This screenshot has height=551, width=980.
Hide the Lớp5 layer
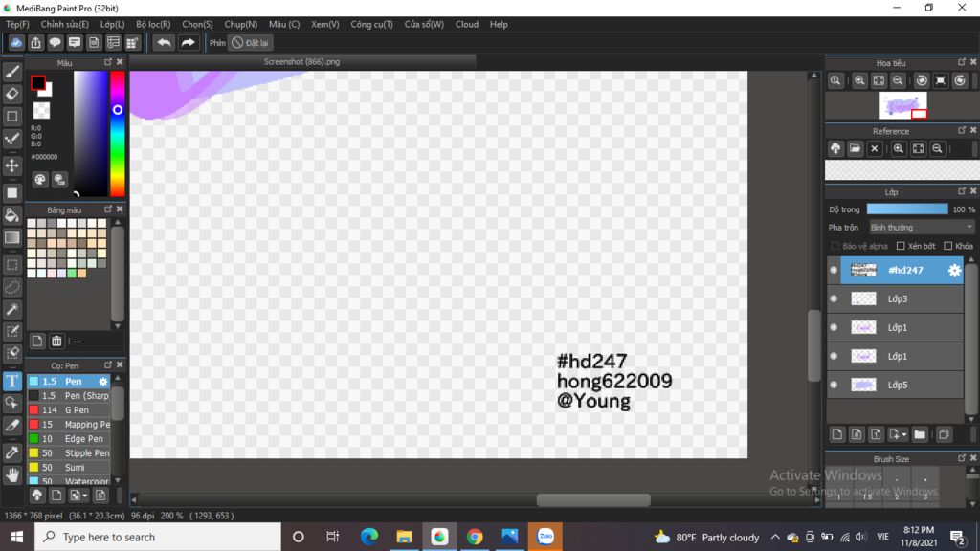click(834, 385)
